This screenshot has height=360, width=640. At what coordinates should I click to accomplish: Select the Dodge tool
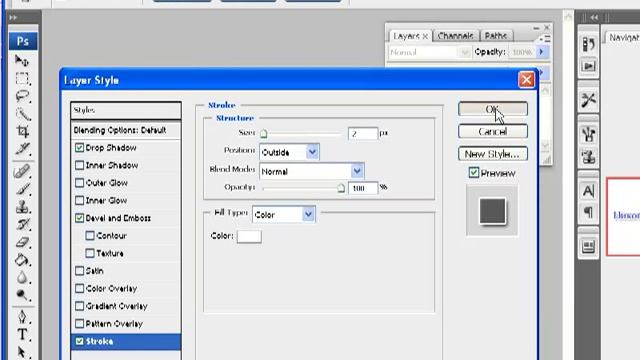[x=22, y=295]
